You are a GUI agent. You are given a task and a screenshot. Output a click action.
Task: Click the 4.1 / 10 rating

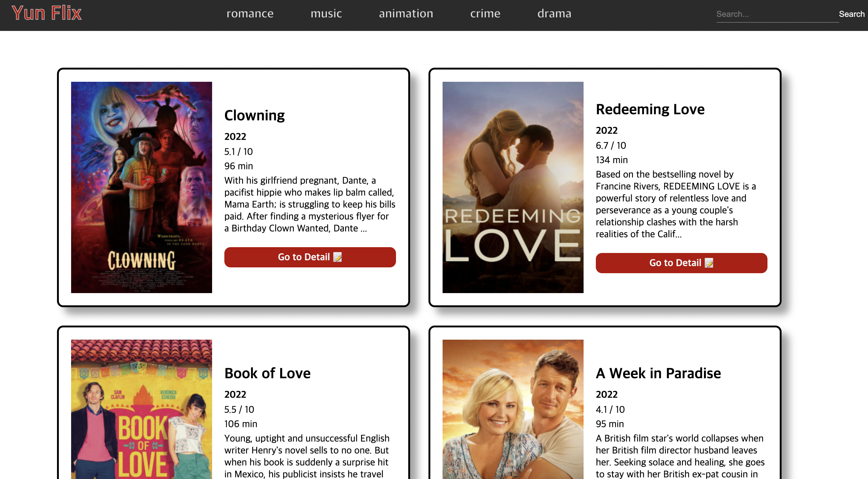click(610, 409)
